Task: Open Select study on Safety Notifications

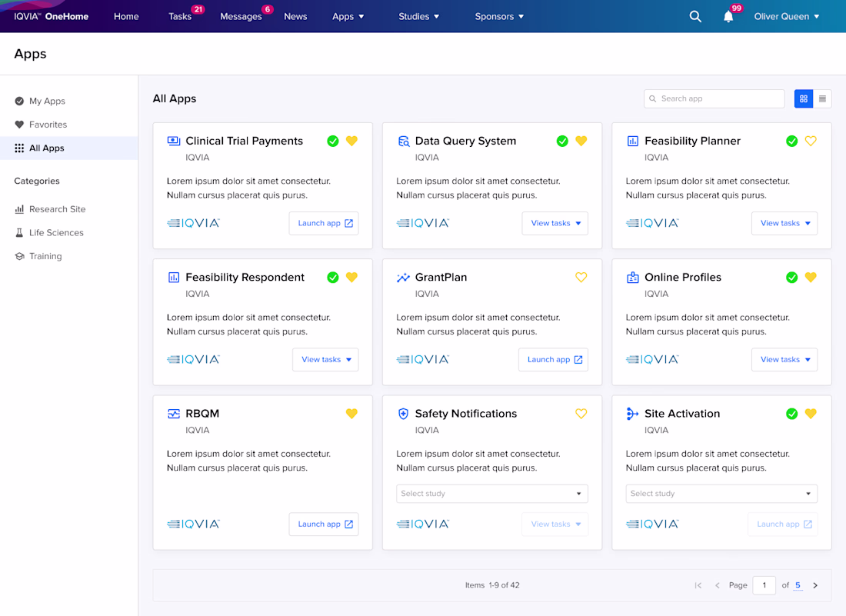Action: [x=492, y=494]
